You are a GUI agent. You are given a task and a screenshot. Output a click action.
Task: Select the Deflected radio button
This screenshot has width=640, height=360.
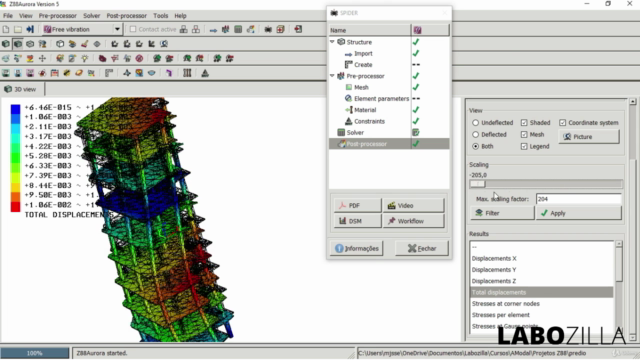click(x=476, y=134)
